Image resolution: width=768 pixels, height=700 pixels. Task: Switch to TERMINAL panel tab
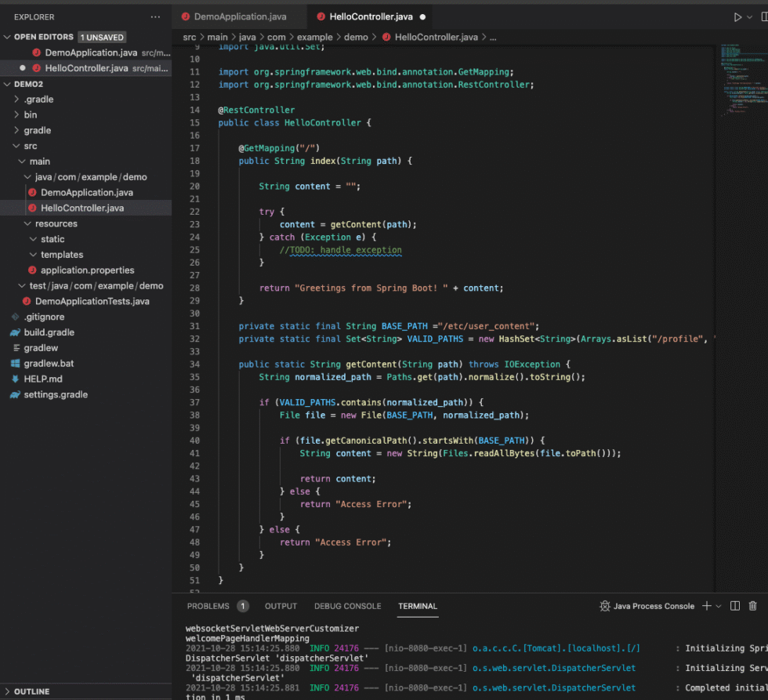coord(417,607)
